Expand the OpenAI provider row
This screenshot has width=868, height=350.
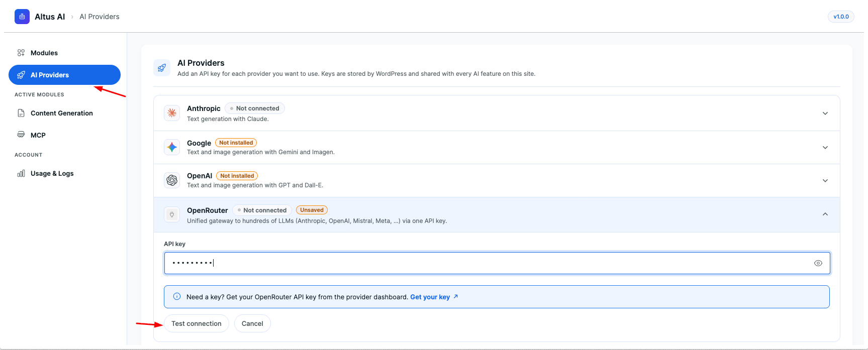tap(825, 180)
